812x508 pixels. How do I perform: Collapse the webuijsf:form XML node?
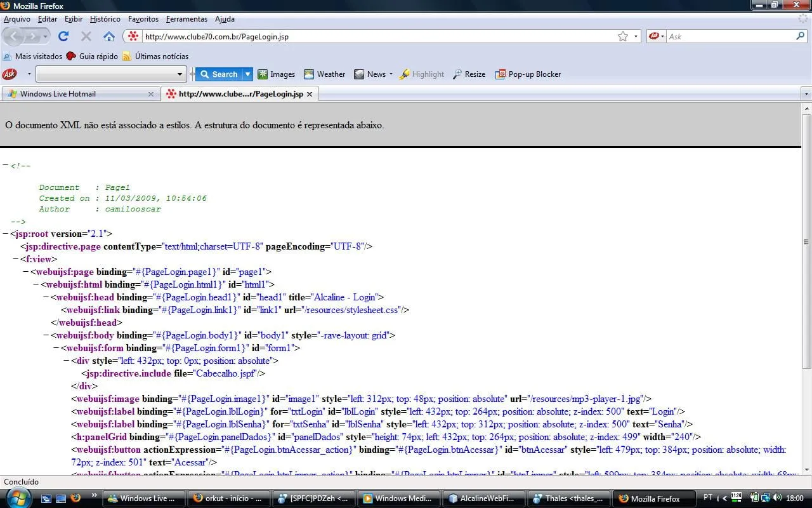pos(56,348)
